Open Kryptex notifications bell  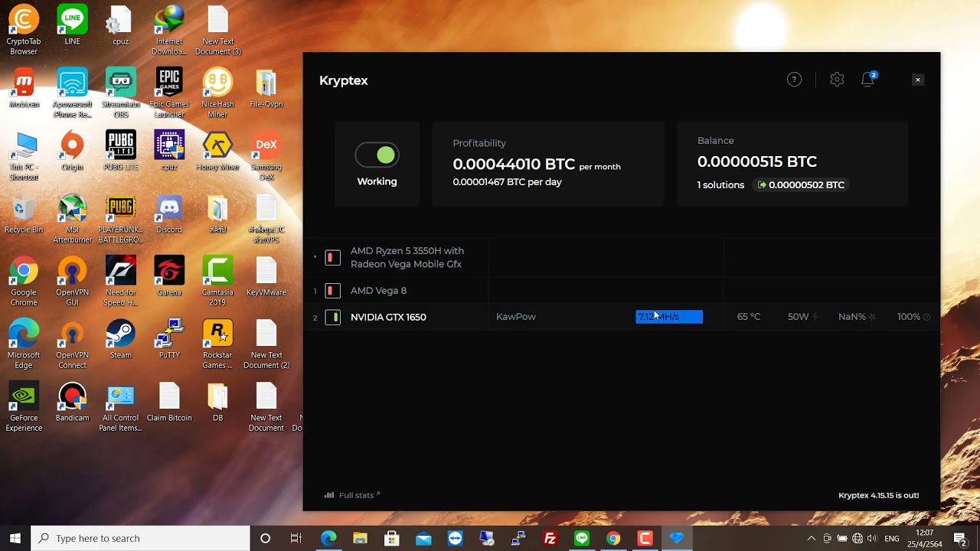click(868, 80)
